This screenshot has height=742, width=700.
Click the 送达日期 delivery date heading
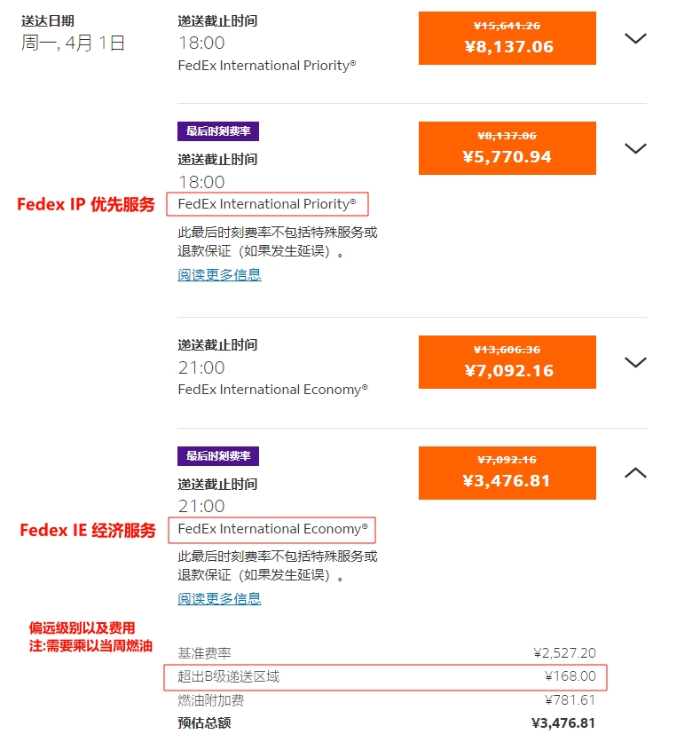point(48,20)
